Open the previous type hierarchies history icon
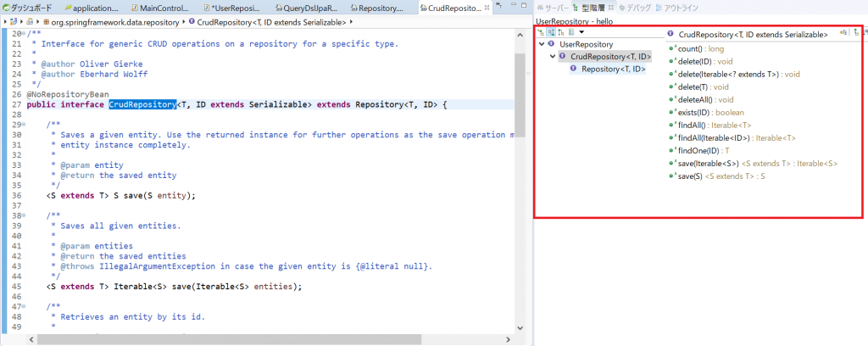868x346 pixels. [x=570, y=31]
